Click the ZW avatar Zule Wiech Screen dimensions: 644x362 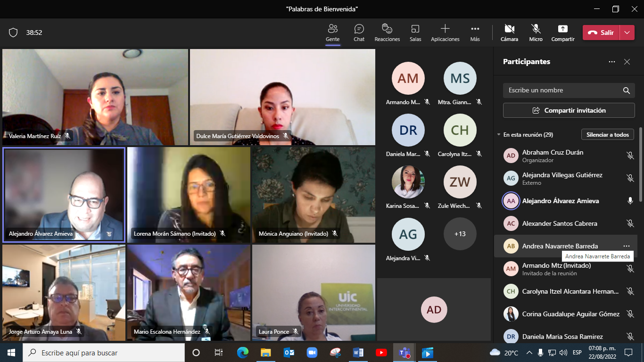[460, 182]
